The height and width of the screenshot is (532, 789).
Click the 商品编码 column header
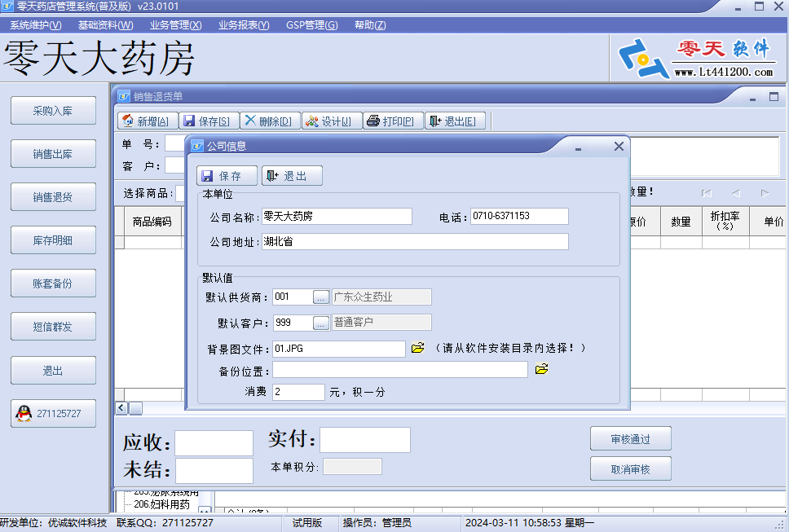pos(152,222)
